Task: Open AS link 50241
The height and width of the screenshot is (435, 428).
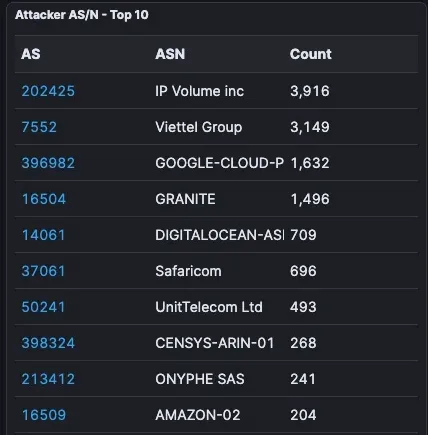Action: [x=43, y=307]
